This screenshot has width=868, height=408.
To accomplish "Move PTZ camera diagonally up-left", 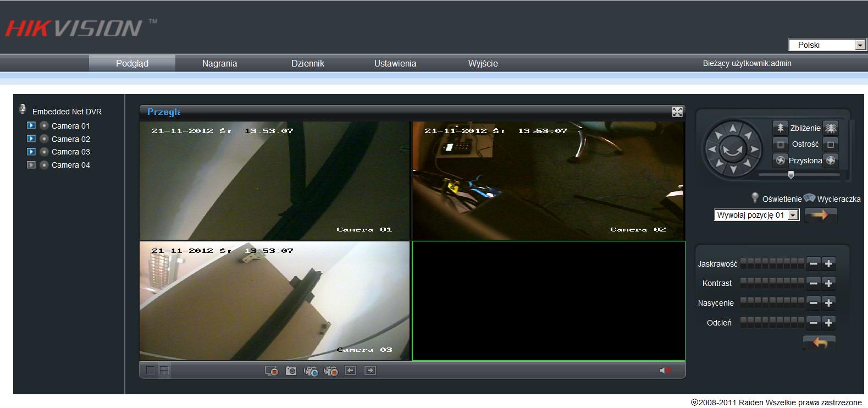I will [x=718, y=135].
